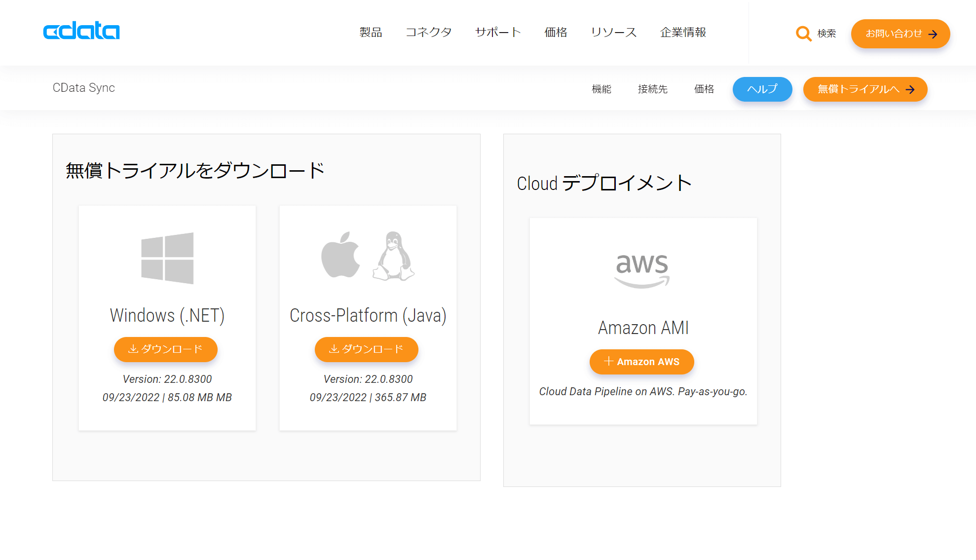Image resolution: width=976 pixels, height=560 pixels.
Task: Download the Cross-Platform (Java) version
Action: 367,349
